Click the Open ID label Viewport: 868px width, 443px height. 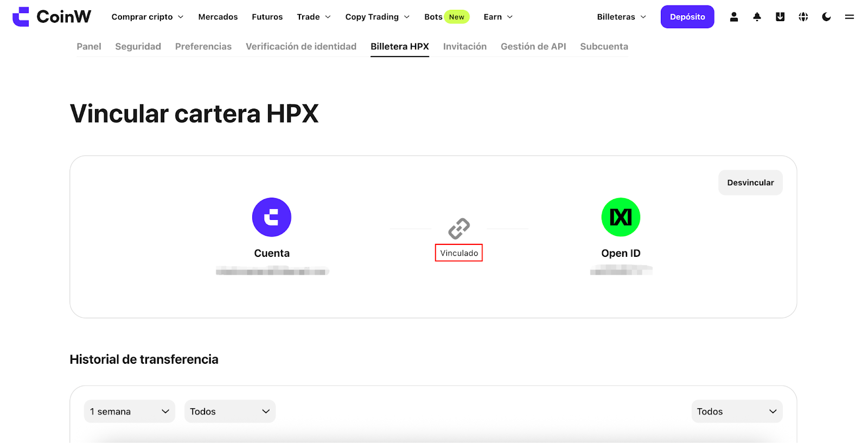pyautogui.click(x=621, y=254)
